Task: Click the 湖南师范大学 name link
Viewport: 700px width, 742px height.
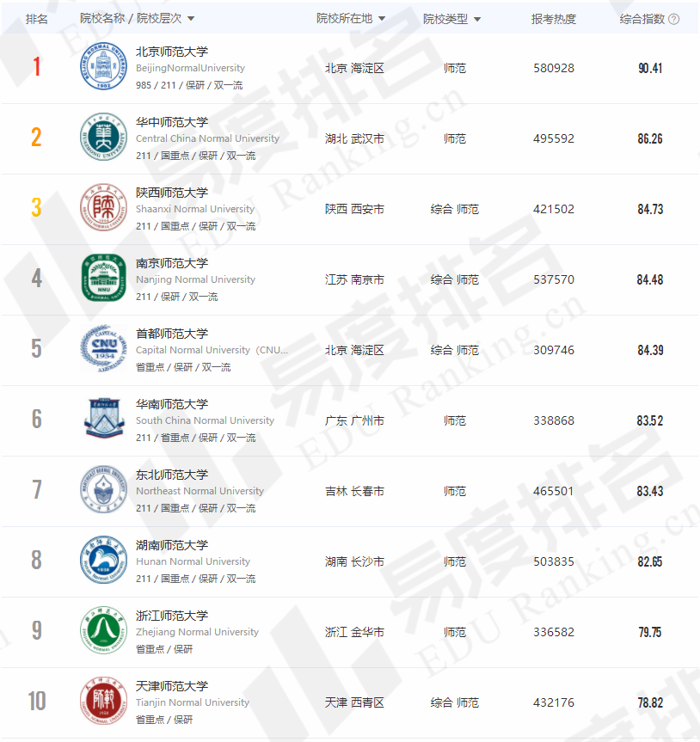Action: (x=172, y=545)
